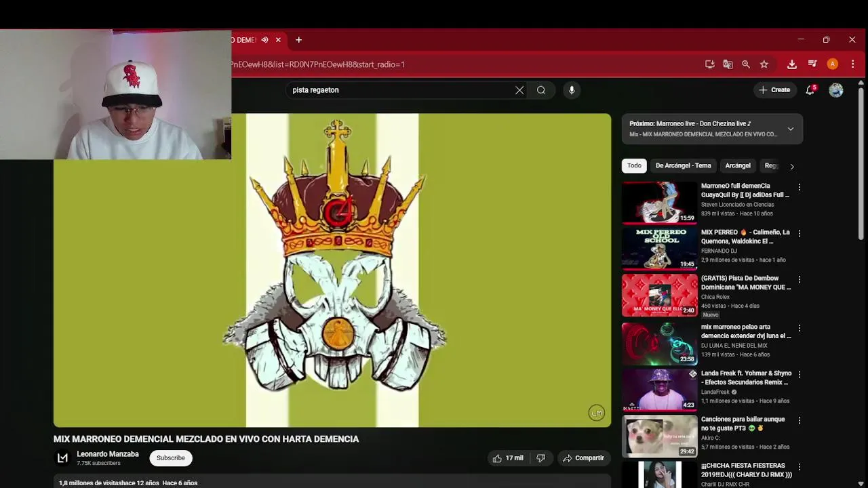Mute the tab audio speaker icon
Image resolution: width=868 pixels, height=488 pixels.
(x=264, y=40)
